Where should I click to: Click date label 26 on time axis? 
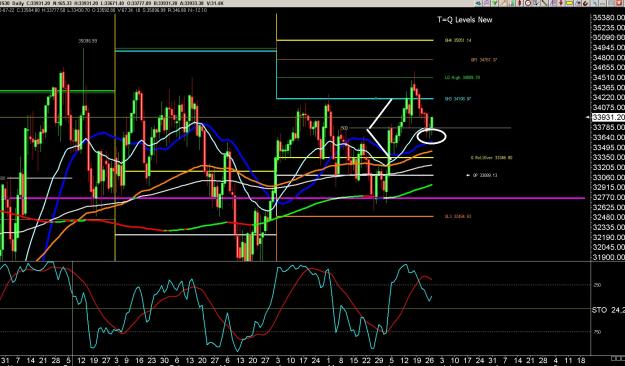coord(430,360)
